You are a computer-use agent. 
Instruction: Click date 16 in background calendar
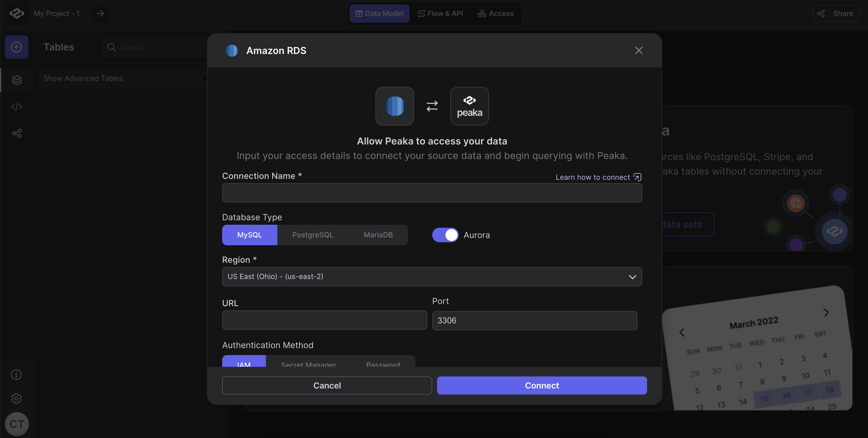(786, 395)
